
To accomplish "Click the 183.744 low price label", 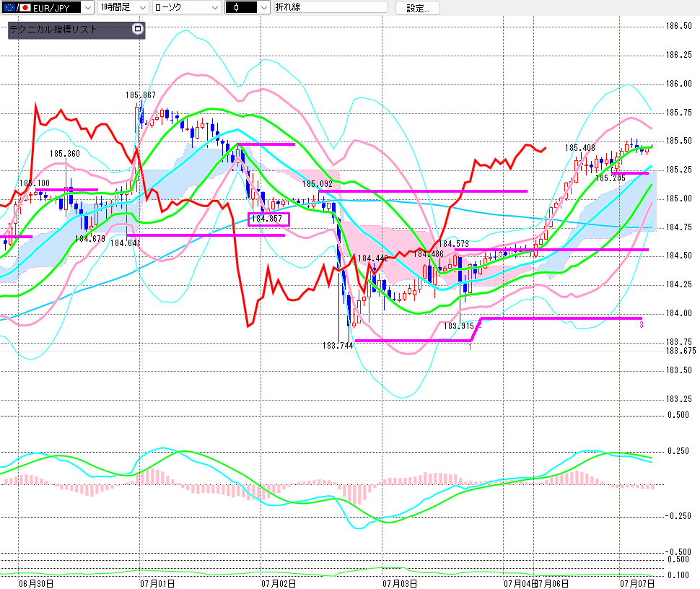I will pos(338,346).
